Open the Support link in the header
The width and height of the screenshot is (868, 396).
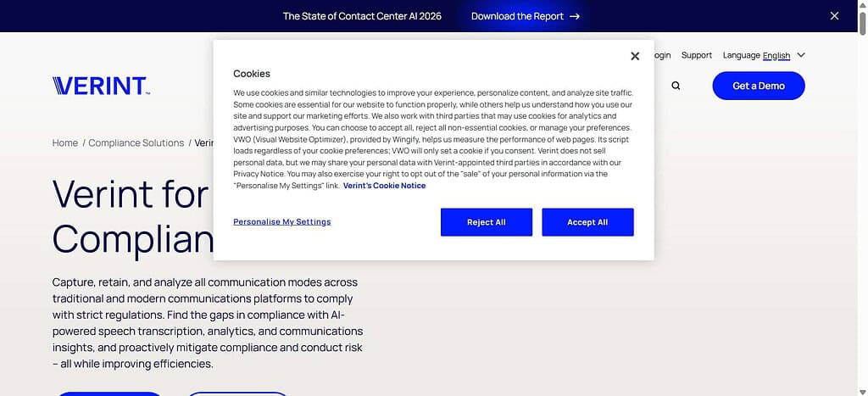[x=697, y=55]
